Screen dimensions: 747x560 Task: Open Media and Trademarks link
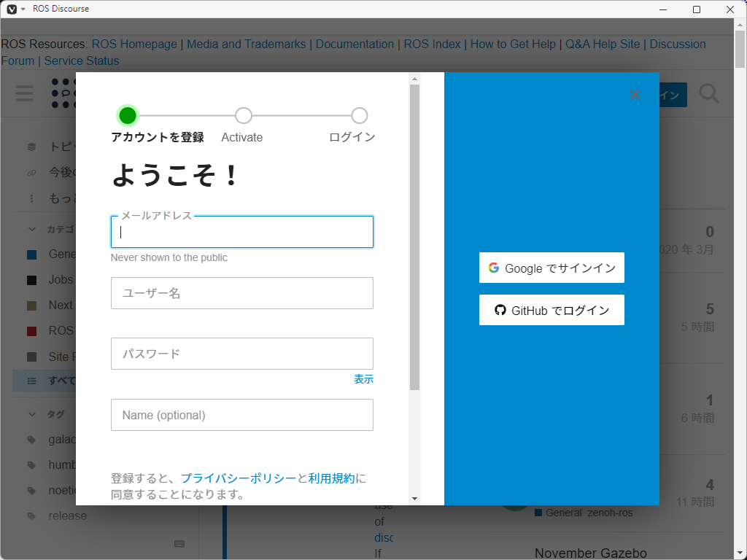(247, 44)
